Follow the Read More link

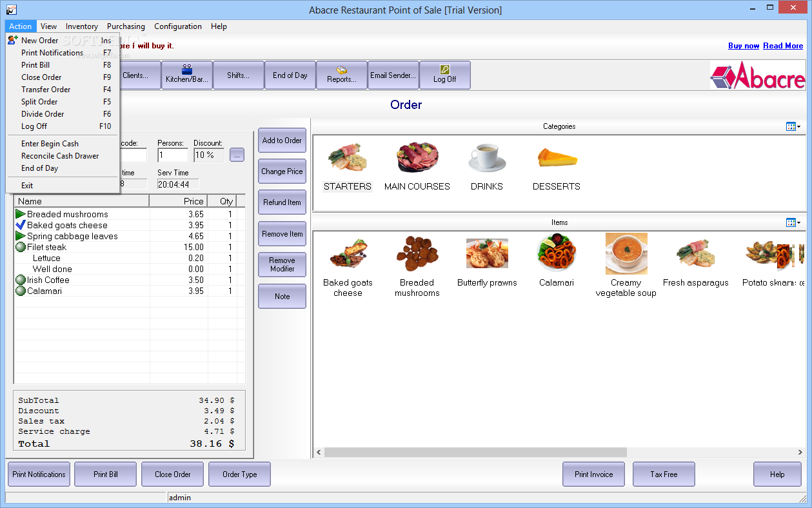click(783, 46)
